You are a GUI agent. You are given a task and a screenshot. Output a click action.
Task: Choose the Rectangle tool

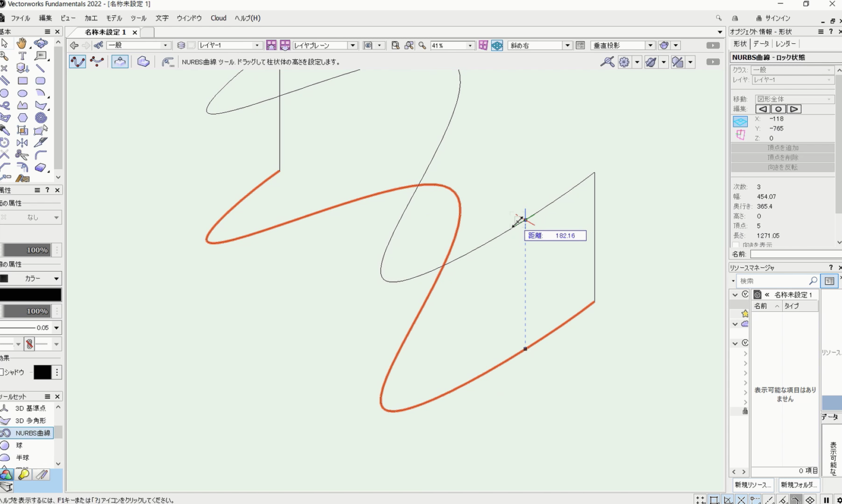pyautogui.click(x=22, y=81)
